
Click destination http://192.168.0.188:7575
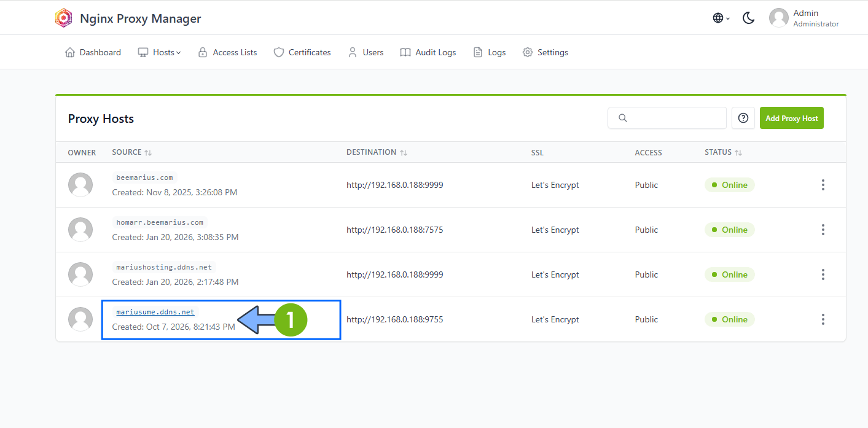pyautogui.click(x=395, y=230)
